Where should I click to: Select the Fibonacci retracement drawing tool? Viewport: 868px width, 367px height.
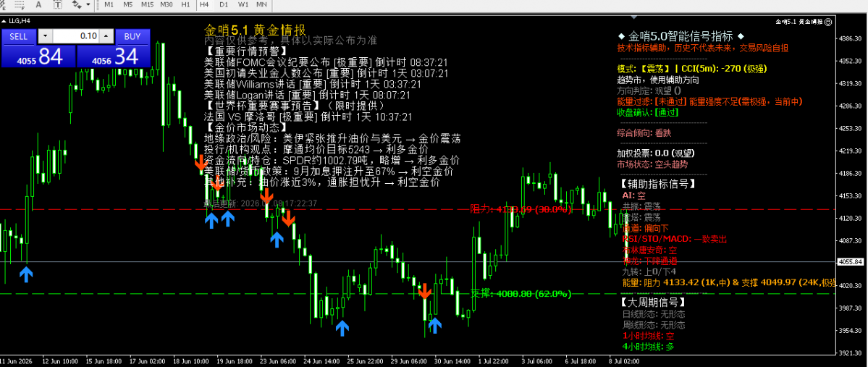[x=20, y=4]
